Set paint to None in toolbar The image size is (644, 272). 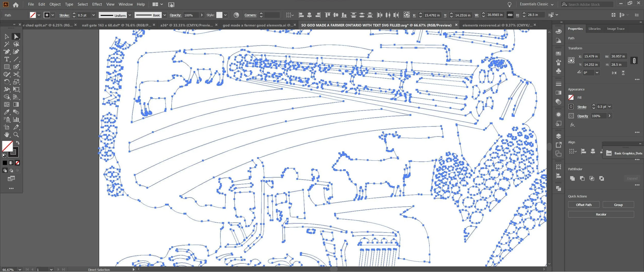coord(18,163)
